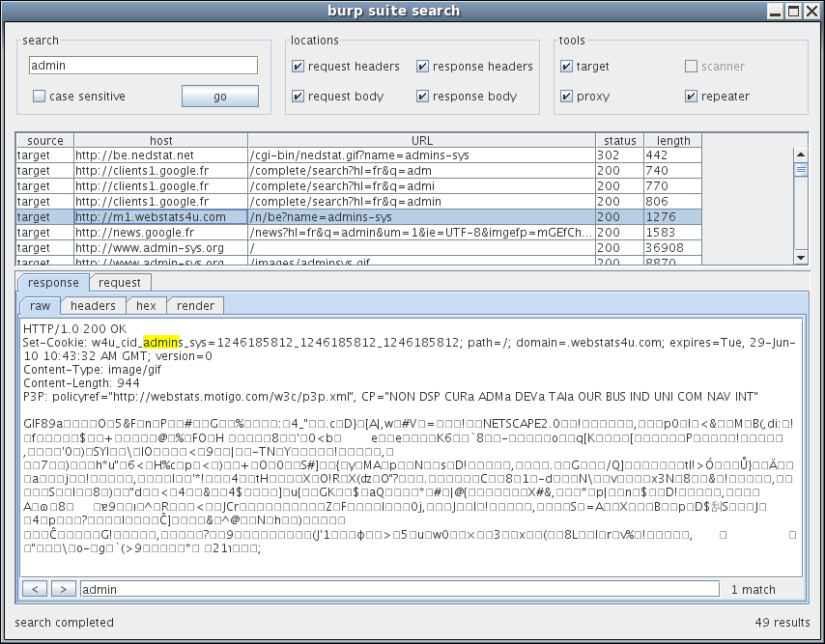Uncheck the request headers checkbox

[x=299, y=67]
